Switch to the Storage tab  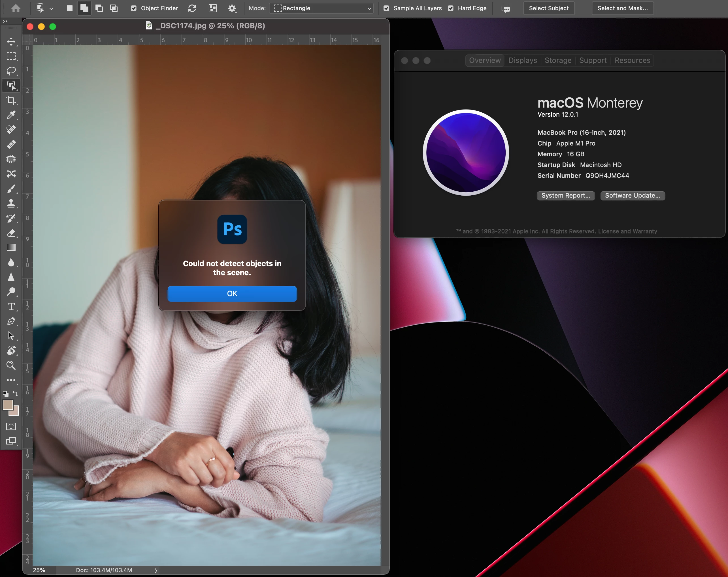click(558, 60)
